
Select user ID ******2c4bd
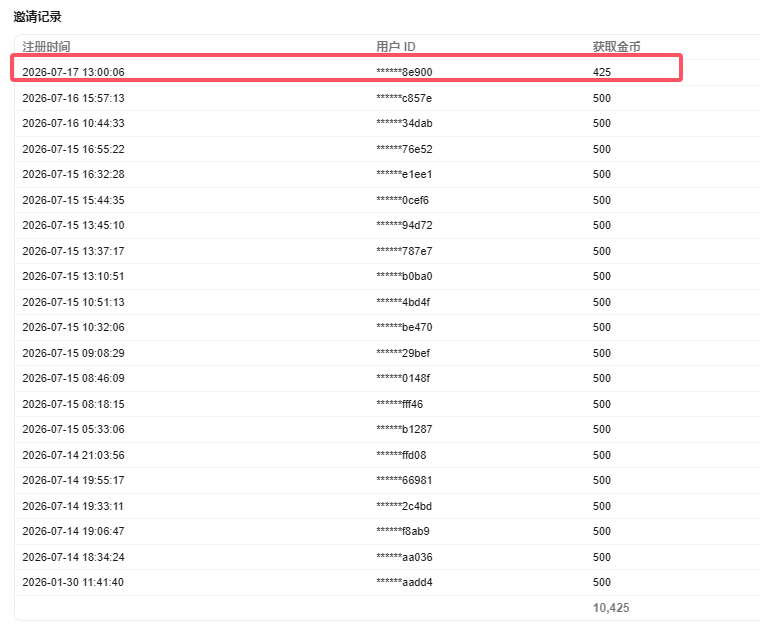pos(404,506)
